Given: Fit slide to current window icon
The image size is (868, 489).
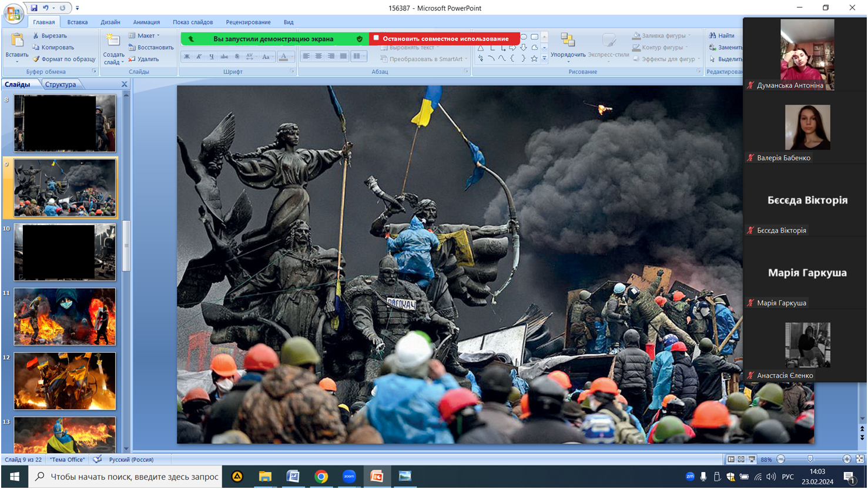Looking at the screenshot, I should pyautogui.click(x=860, y=459).
